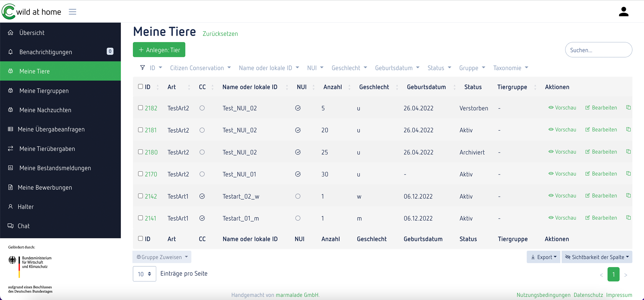
Task: Click the notifications bell icon
Action: pos(11,52)
